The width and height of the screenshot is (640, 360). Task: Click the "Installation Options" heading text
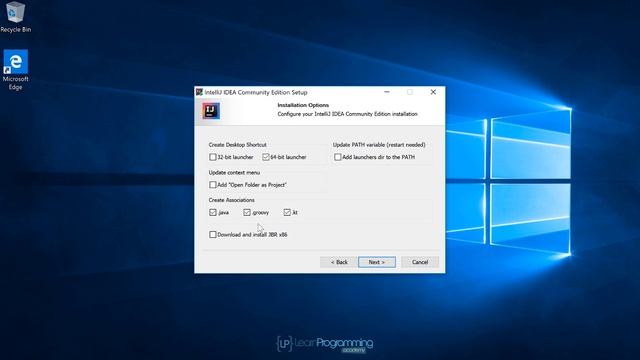303,105
